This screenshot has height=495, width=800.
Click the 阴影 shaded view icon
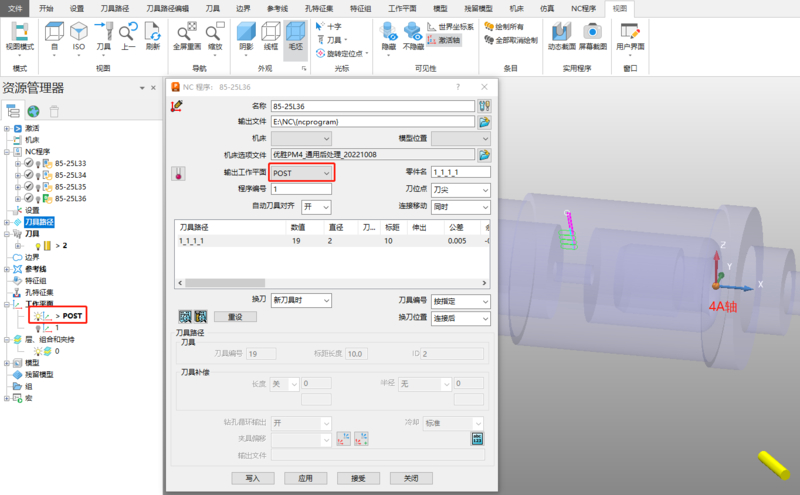pos(246,33)
